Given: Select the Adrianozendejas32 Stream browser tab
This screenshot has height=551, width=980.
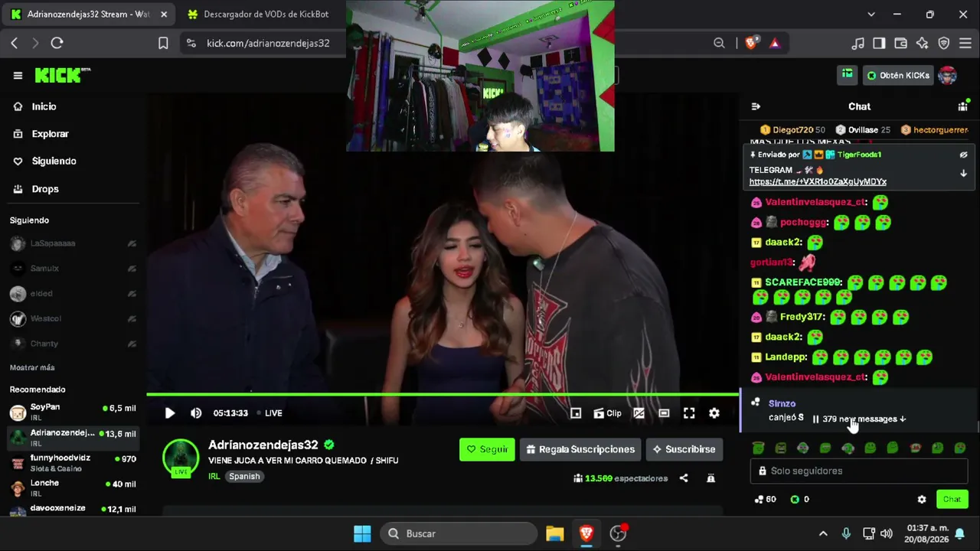Looking at the screenshot, I should point(88,14).
